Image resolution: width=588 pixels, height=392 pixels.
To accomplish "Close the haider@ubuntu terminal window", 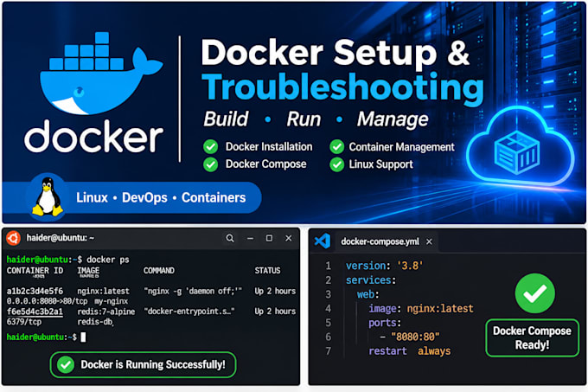I will coord(288,238).
